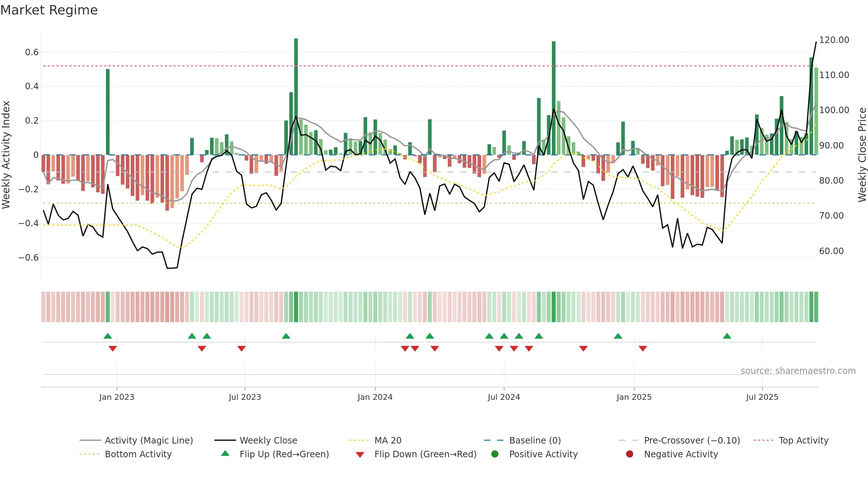Image resolution: width=868 pixels, height=488 pixels.
Task: Toggle the Pre-Crossover (−0.10) legend entry
Action: click(679, 440)
